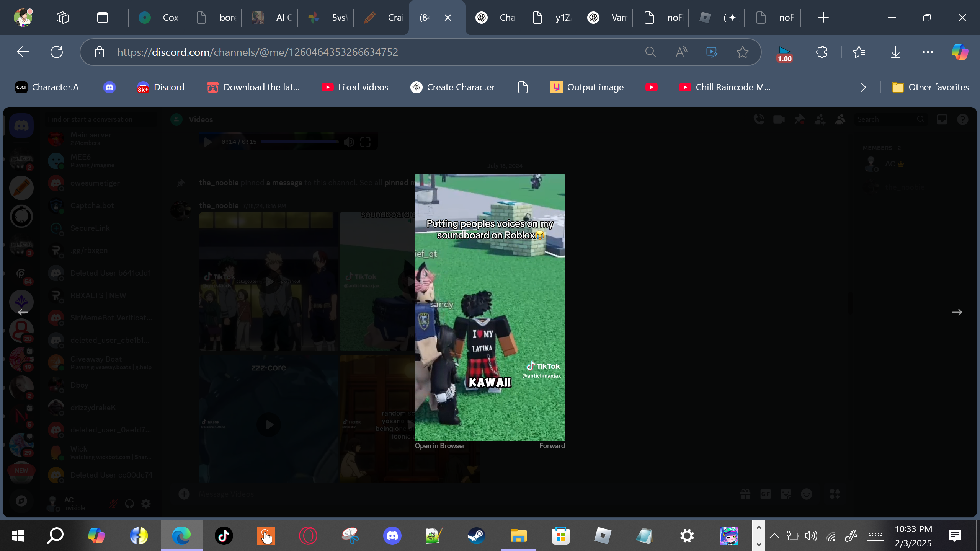Image resolution: width=980 pixels, height=551 pixels.
Task: Open Steam from taskbar
Action: pos(476,536)
